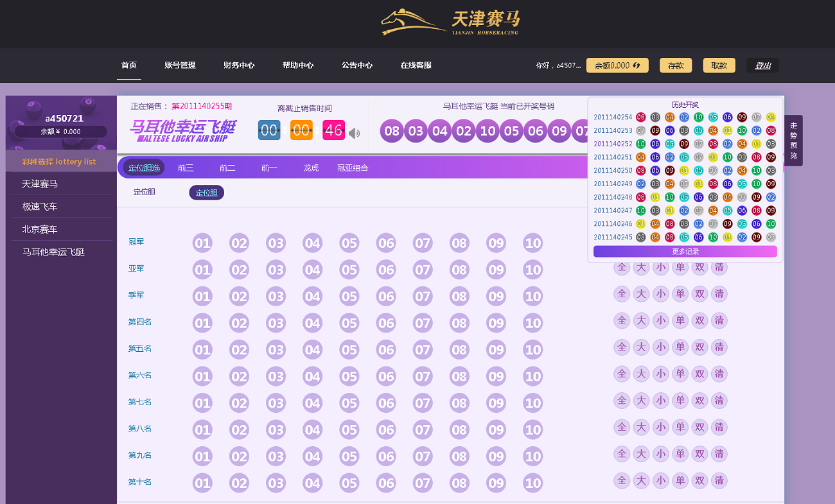
Task: Click 清 clear icon in 第五名 row
Action: pyautogui.click(x=719, y=347)
